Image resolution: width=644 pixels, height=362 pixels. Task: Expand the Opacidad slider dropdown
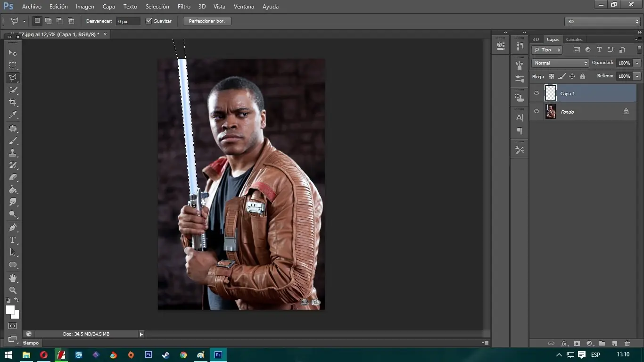[637, 63]
